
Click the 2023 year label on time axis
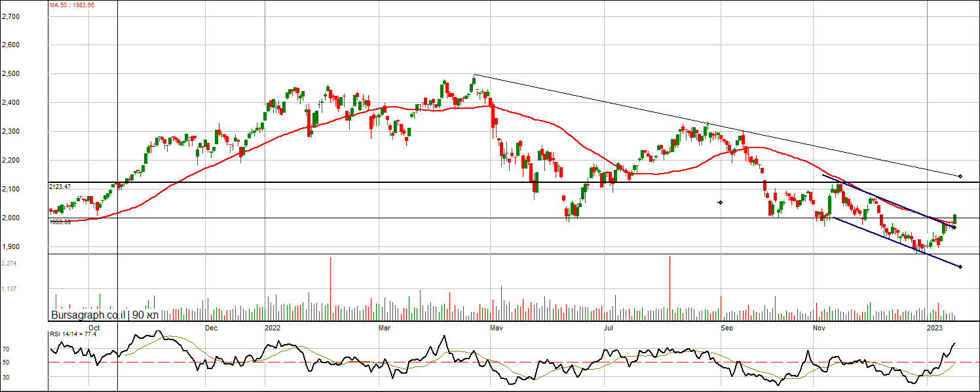935,326
